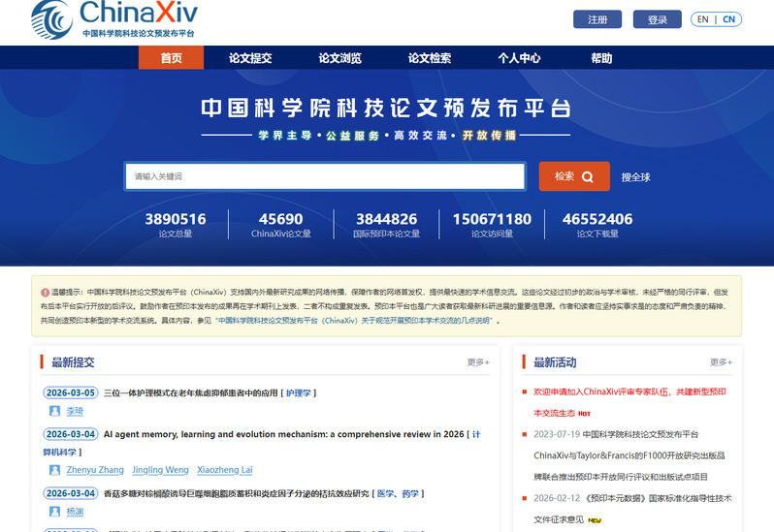
Task: Expand 更多+ in 最新提交 section
Action: tap(478, 362)
